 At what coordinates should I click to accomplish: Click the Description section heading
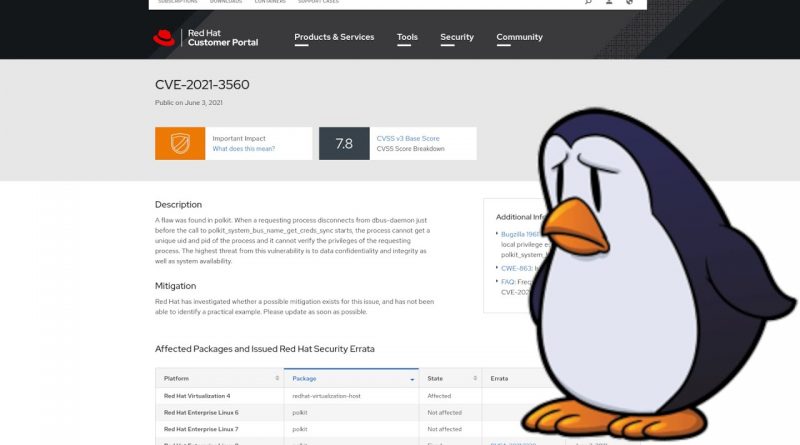[x=179, y=205]
